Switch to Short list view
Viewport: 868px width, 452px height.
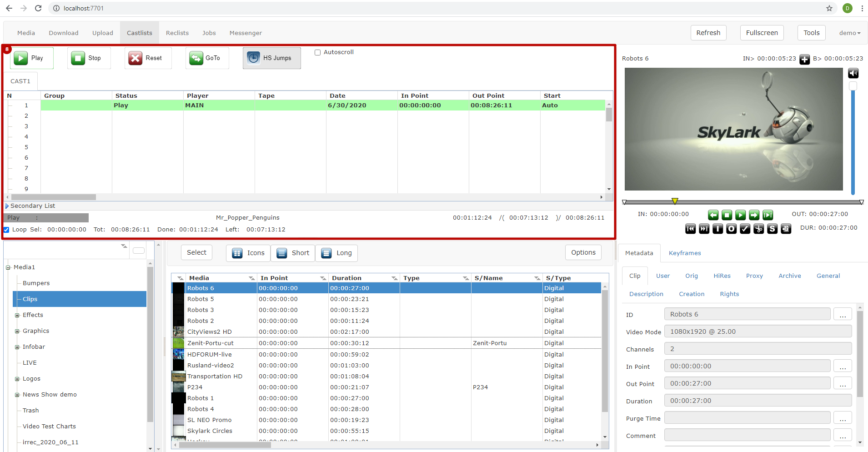click(293, 253)
